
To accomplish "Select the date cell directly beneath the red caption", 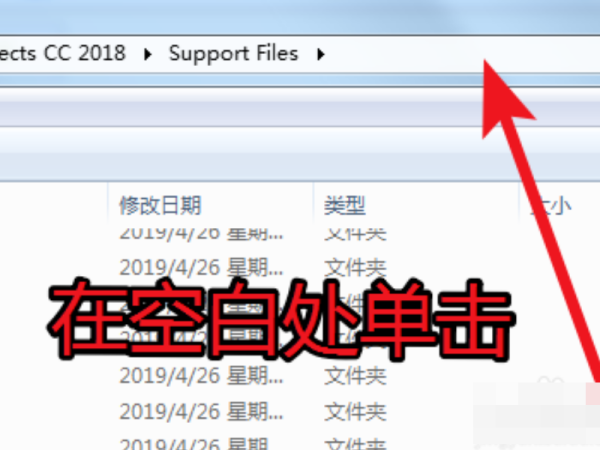I will pos(201,376).
